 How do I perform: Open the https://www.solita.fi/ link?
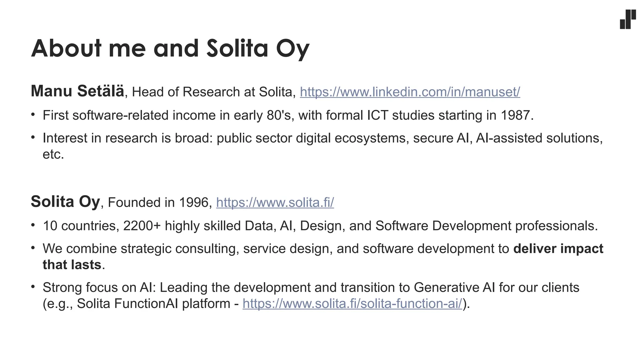[275, 202]
